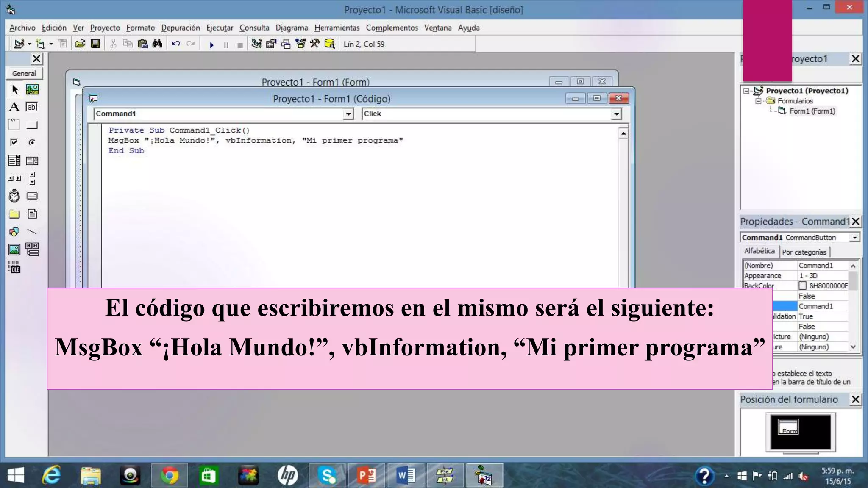Select the Data control tool
The image size is (868, 488).
32,250
